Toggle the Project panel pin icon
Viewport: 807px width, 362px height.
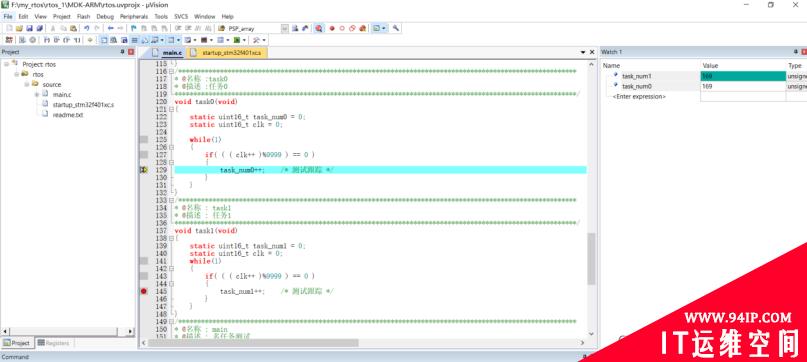tap(122, 52)
